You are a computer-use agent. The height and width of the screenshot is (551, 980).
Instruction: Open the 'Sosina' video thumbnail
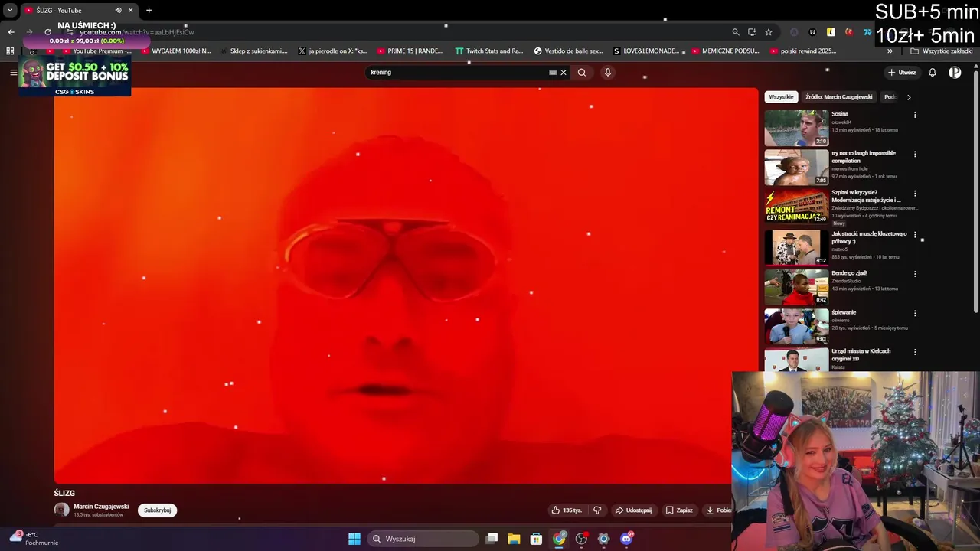[x=796, y=128]
